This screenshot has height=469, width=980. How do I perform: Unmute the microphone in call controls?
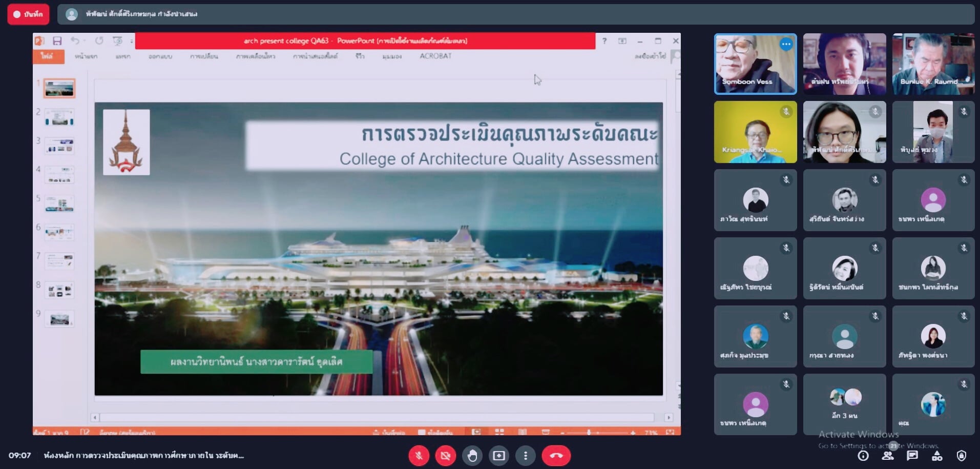tap(419, 456)
